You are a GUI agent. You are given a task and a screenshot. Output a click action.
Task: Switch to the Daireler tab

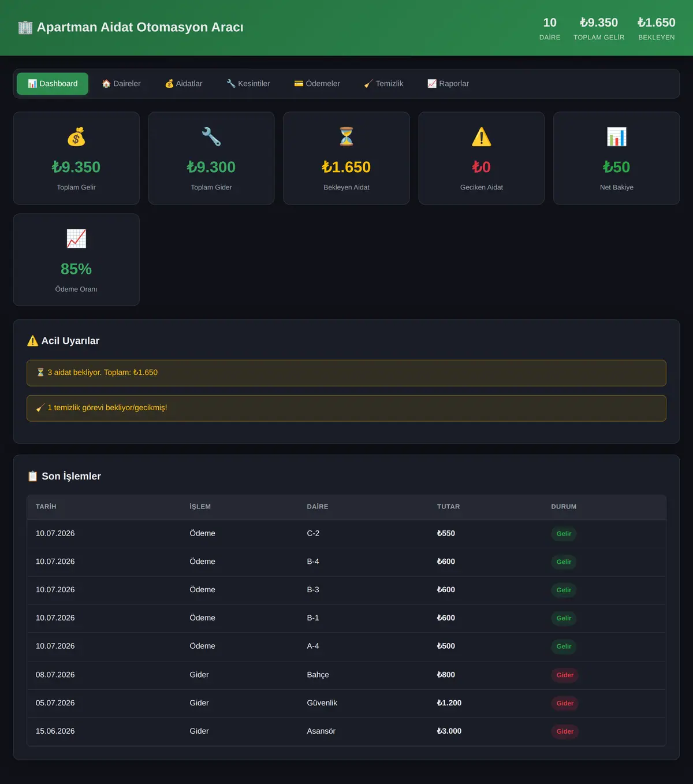pyautogui.click(x=121, y=84)
